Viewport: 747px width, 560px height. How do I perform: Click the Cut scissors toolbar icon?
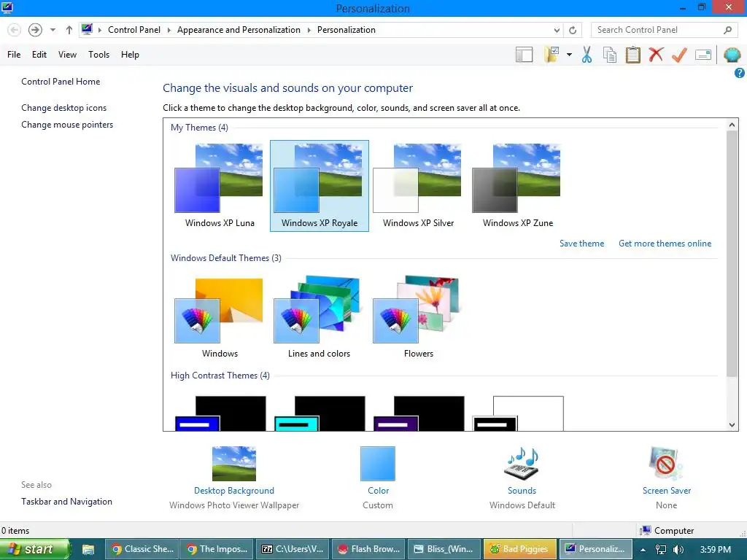(587, 55)
